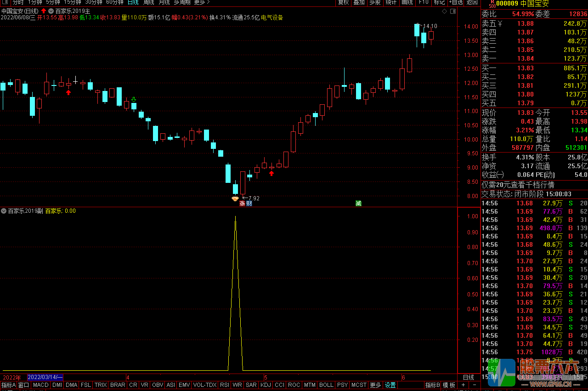Switch to the 周线 weekly period tab
Screen dimensions: 588x391
(x=148, y=2)
